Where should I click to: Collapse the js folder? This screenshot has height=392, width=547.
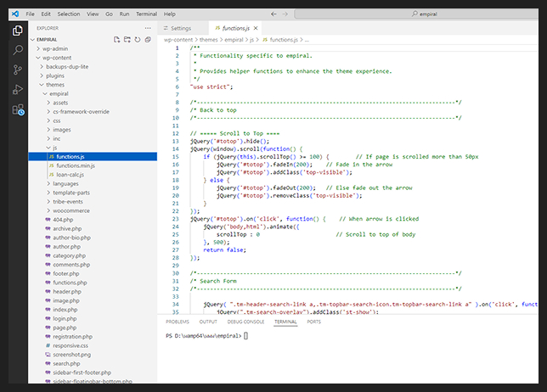click(55, 148)
